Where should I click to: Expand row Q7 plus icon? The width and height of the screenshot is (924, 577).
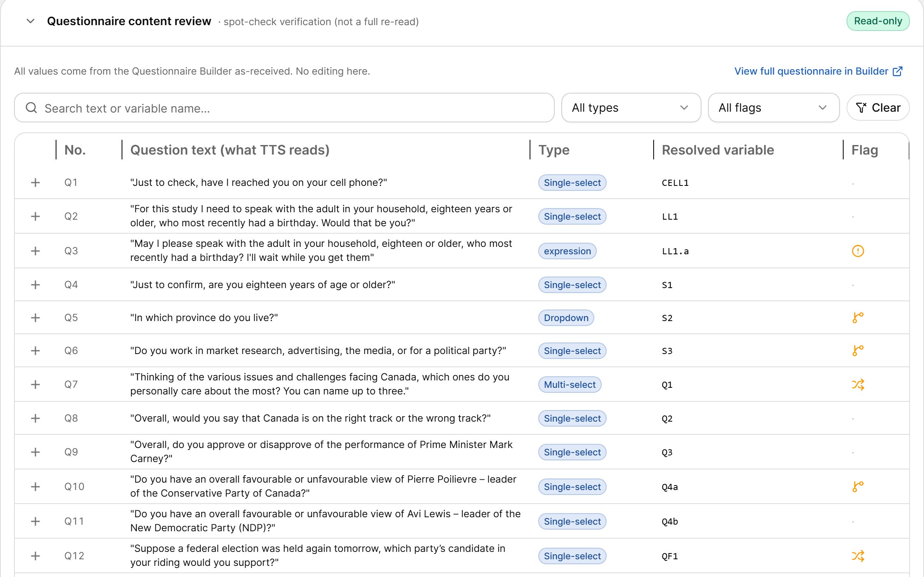35,385
